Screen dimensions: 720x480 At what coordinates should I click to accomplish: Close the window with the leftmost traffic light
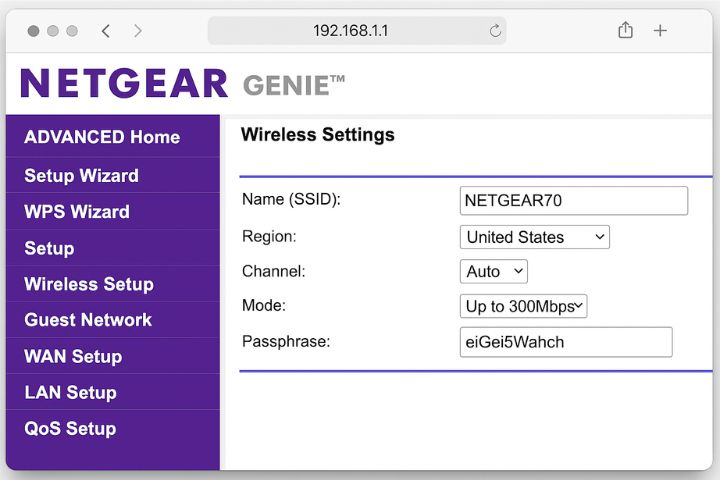pyautogui.click(x=34, y=31)
